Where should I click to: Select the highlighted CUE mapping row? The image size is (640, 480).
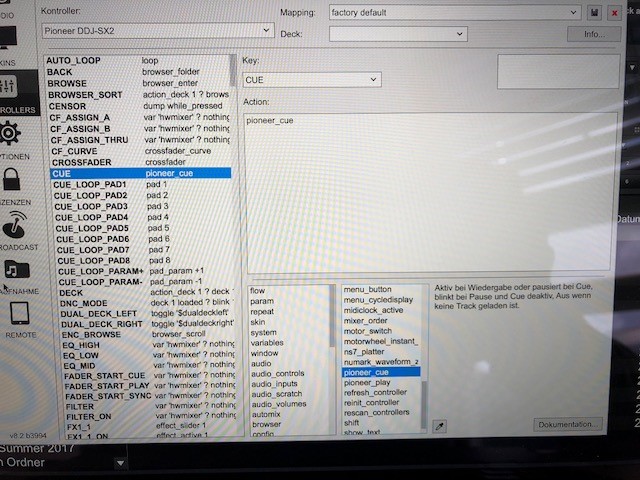(141, 173)
